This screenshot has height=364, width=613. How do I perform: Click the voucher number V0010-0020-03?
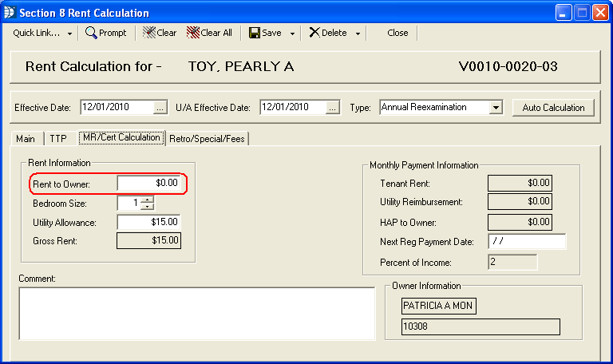508,66
